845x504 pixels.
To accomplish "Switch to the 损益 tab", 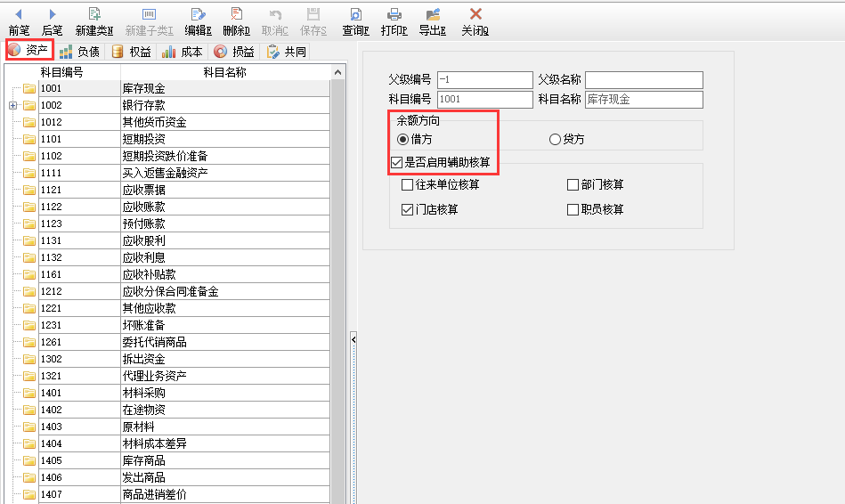I will 234,52.
